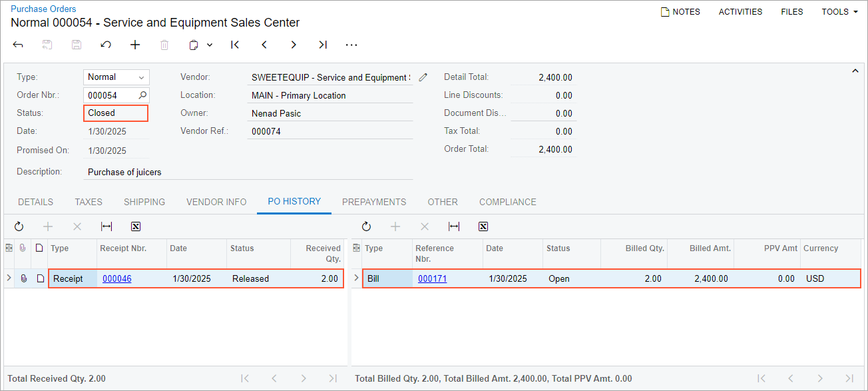Fit columns in the receipts grid

coord(107,226)
